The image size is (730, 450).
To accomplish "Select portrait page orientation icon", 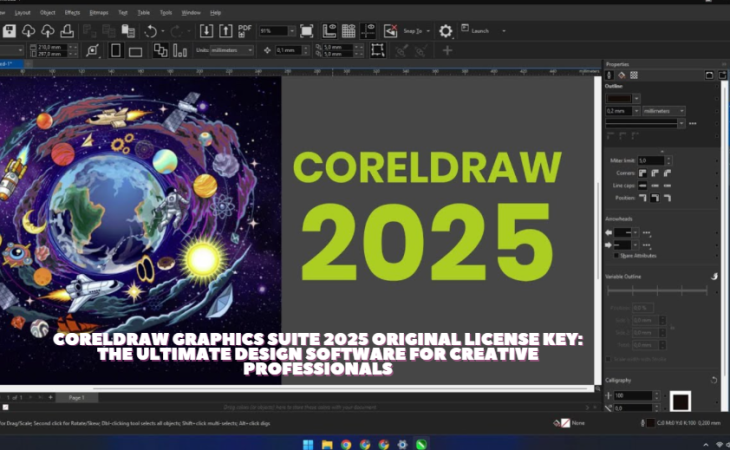I will coord(115,49).
